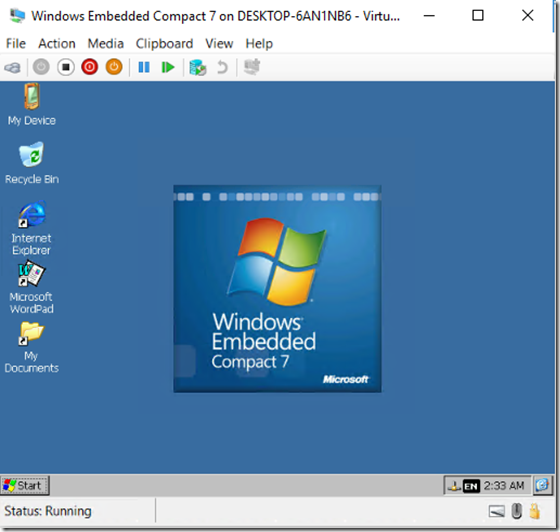Screen dimensions: 560x532
Task: Open the View menu
Action: (x=219, y=44)
